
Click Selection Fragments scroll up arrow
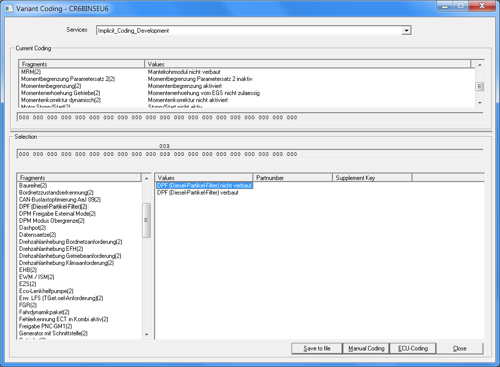pyautogui.click(x=146, y=179)
